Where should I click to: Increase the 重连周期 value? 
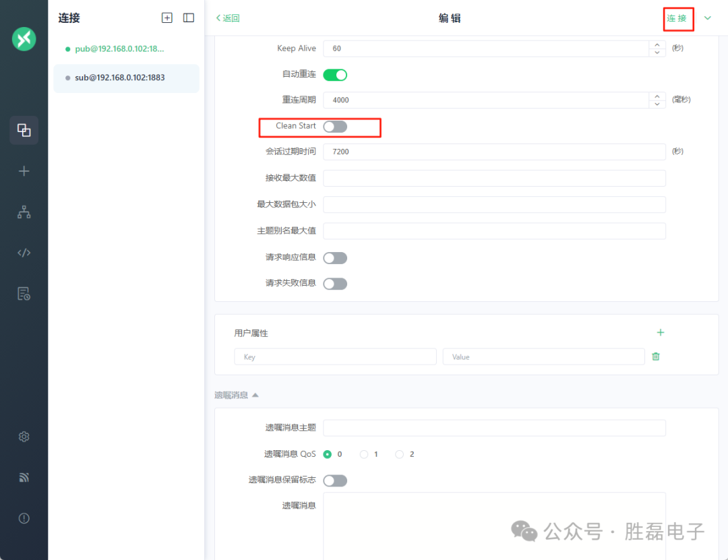click(657, 96)
